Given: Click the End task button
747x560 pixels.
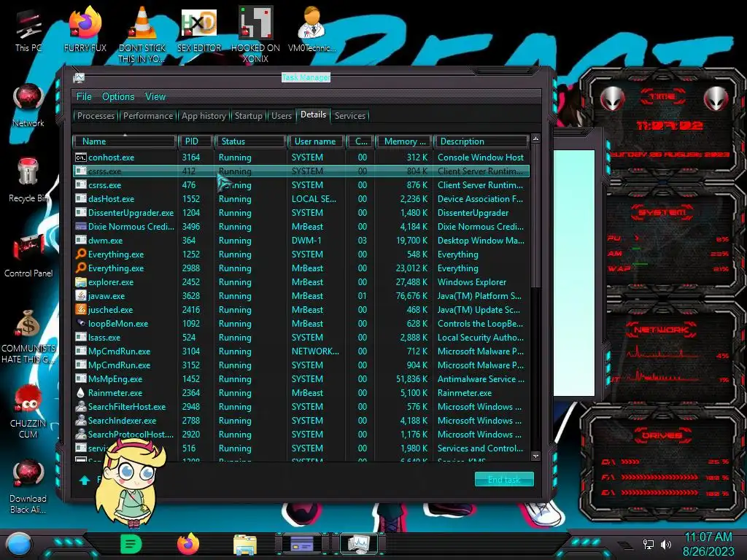Looking at the screenshot, I should pos(504,480).
